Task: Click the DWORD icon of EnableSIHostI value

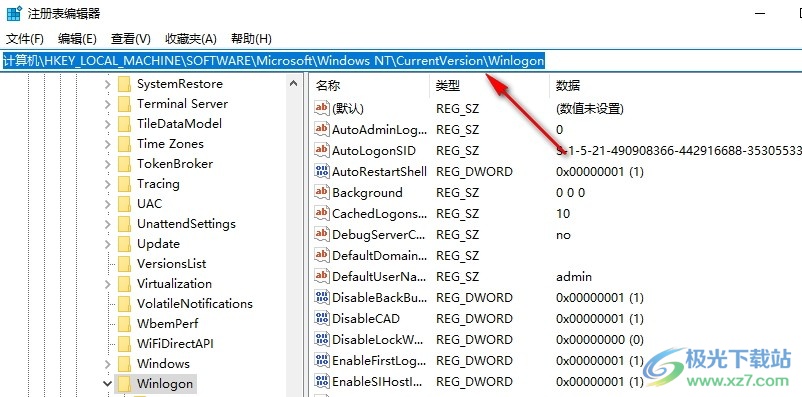Action: (x=321, y=380)
